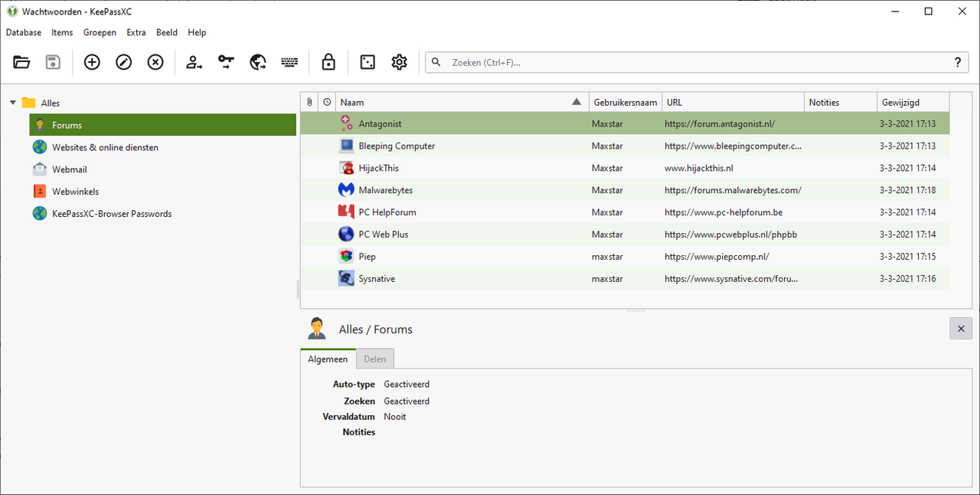Sort by Gewijzigd column header
The image size is (980, 495).
point(913,102)
